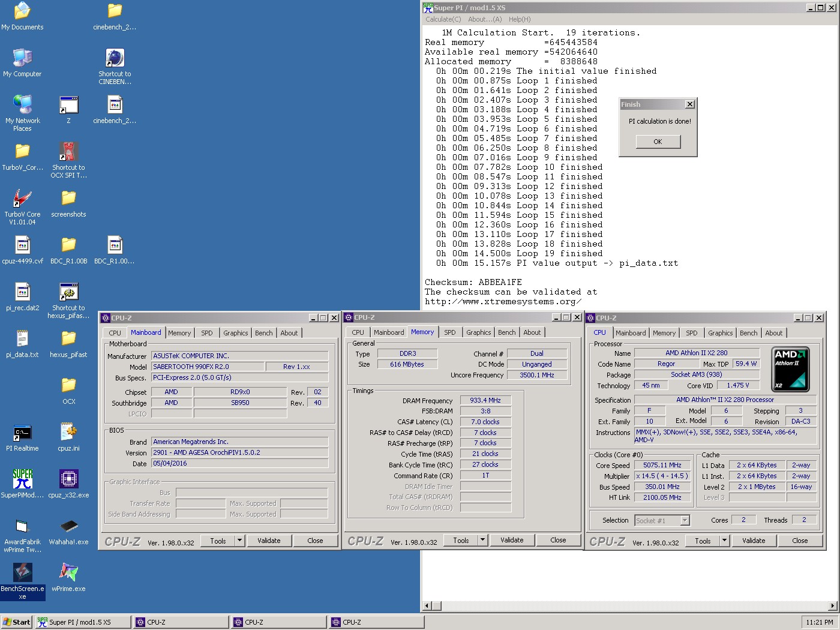Switch to Mainboard tab in rightmost CPU-Z window
The image size is (840, 630).
pyautogui.click(x=631, y=333)
